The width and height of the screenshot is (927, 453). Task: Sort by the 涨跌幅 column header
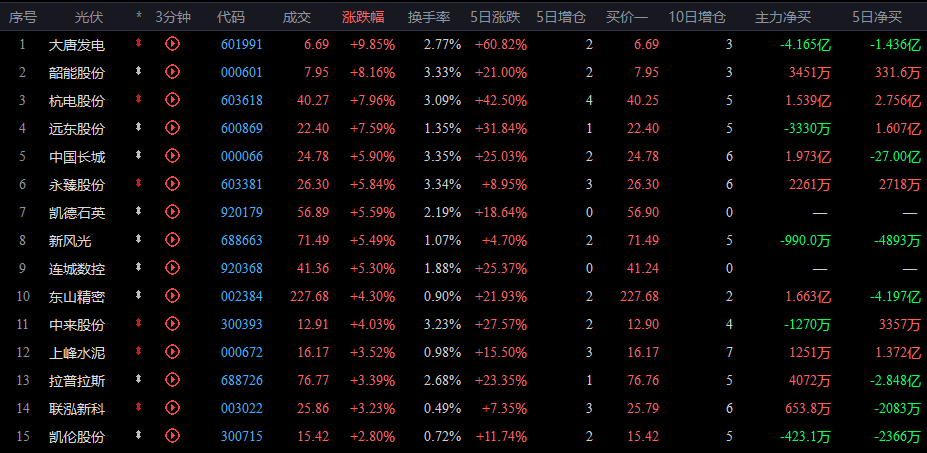point(363,17)
